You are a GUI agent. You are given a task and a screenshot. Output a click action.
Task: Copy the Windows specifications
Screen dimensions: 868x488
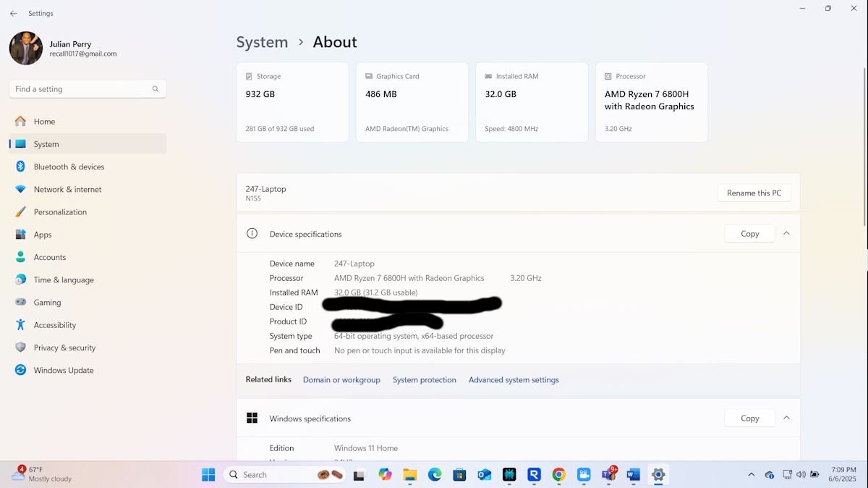coord(749,418)
